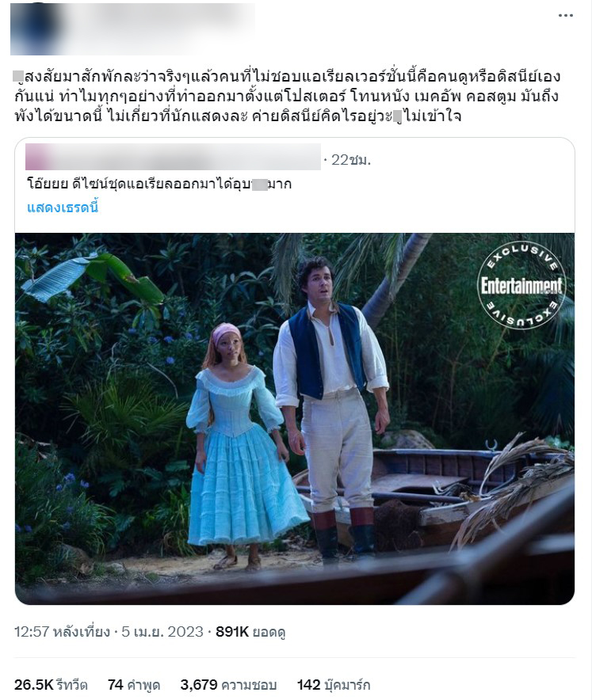Click the 12:57 หลังเที่ยง post time
The image size is (592, 700).
pyautogui.click(x=62, y=632)
